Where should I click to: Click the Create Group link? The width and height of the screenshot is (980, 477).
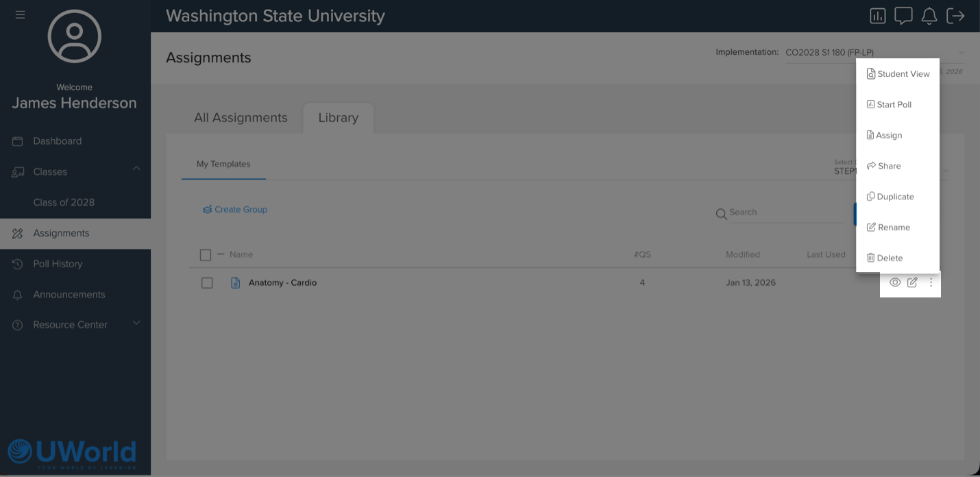click(x=235, y=210)
